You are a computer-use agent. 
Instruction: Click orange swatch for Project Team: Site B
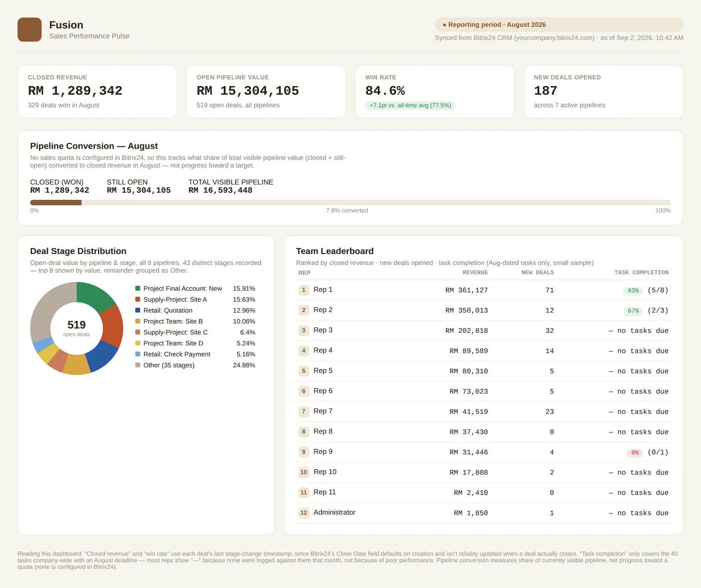click(x=138, y=321)
